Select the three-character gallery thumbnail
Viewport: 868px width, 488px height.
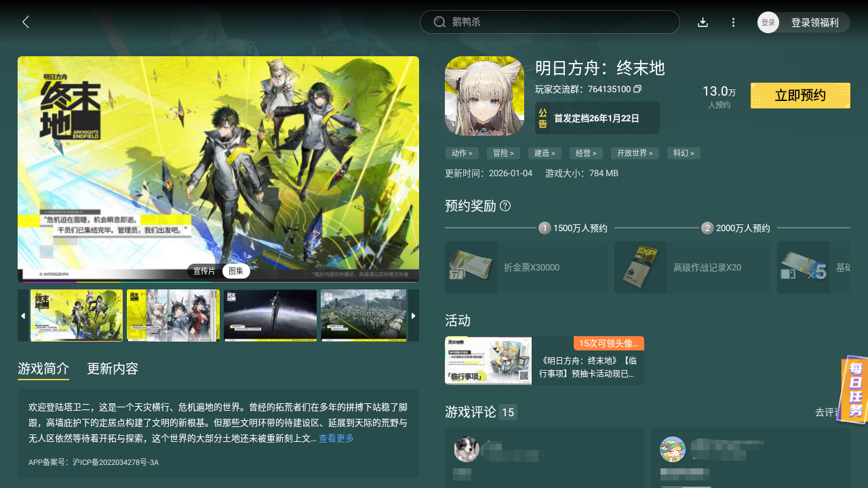pos(174,316)
